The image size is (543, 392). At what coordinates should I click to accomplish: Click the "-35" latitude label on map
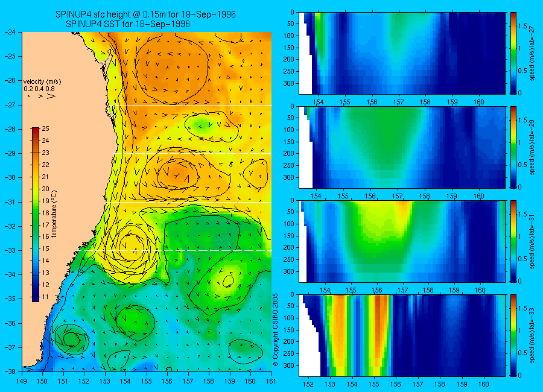[x=10, y=299]
